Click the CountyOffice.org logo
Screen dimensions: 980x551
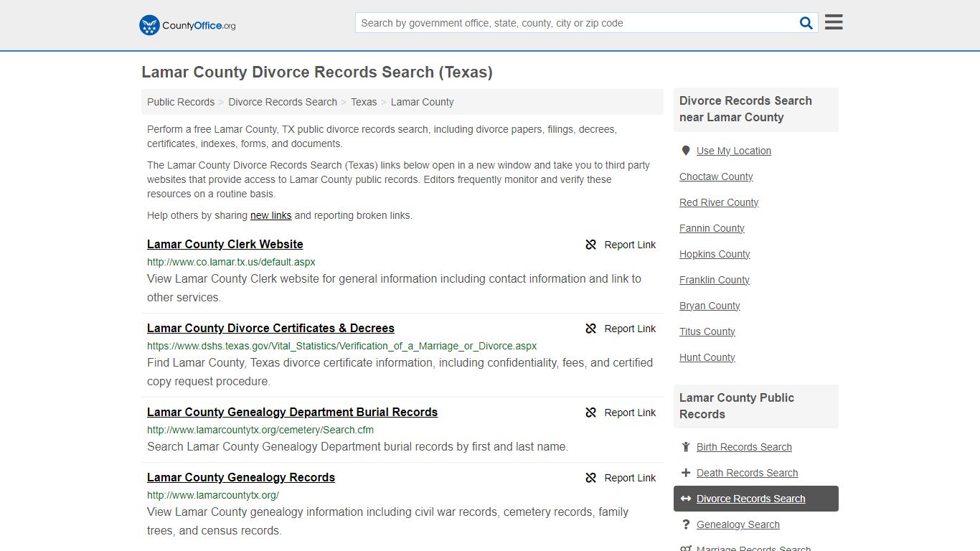point(186,24)
